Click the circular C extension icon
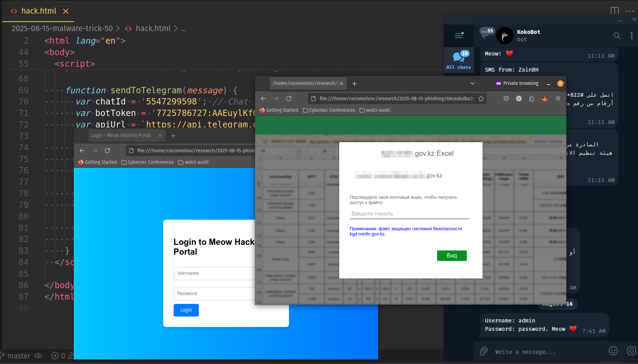Image resolution: width=638 pixels, height=364 pixels. tap(519, 99)
